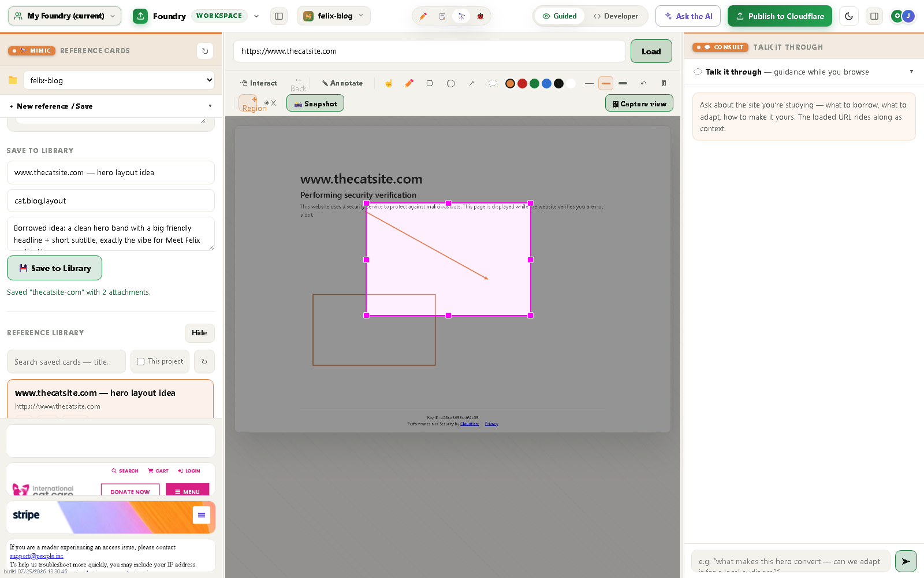This screenshot has height=578, width=924.
Task: Click Publish to Cloudflare button
Action: pos(780,16)
